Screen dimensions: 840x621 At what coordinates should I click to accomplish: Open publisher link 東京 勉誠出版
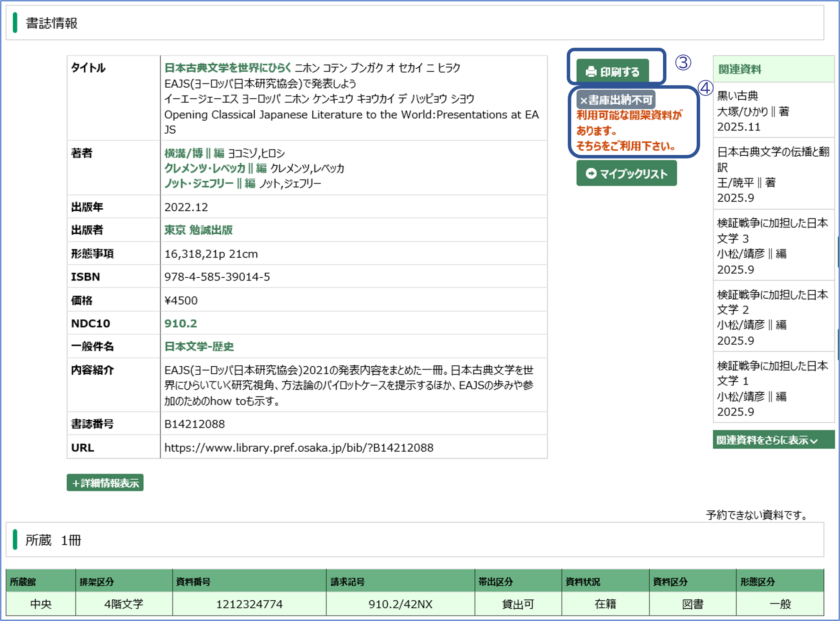pyautogui.click(x=198, y=230)
